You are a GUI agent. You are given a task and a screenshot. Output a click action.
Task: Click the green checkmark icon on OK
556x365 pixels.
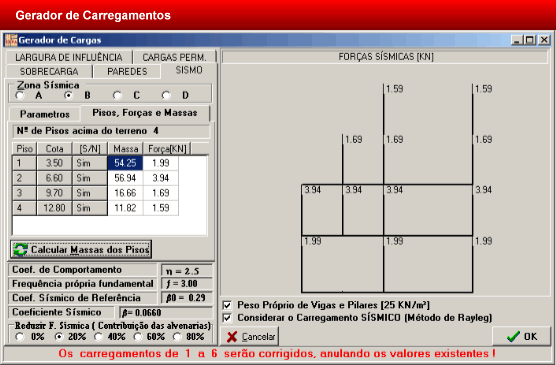tap(513, 336)
